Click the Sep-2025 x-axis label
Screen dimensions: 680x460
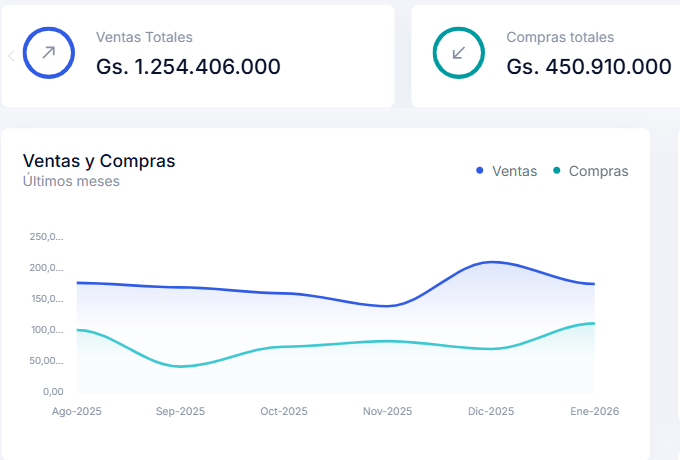[x=180, y=411]
